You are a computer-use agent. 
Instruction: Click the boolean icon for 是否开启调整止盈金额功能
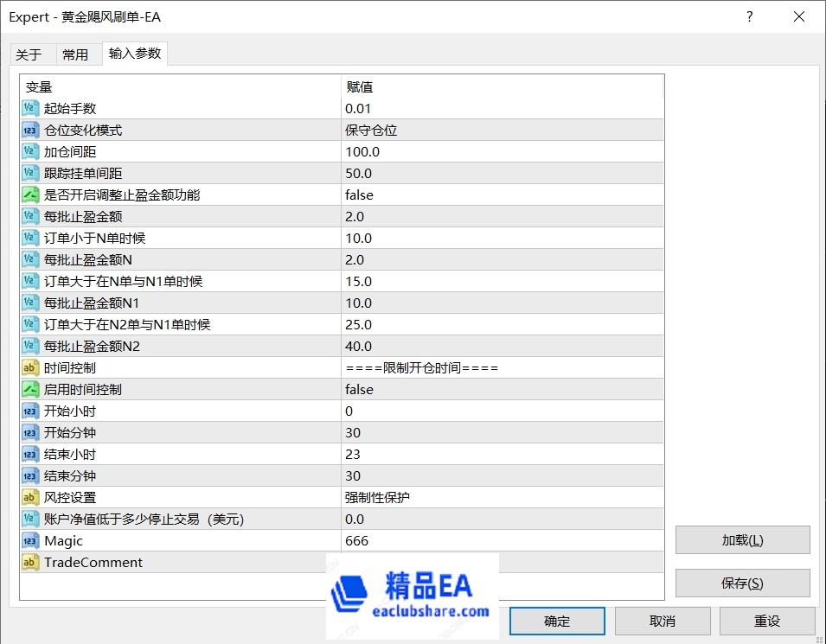31,194
